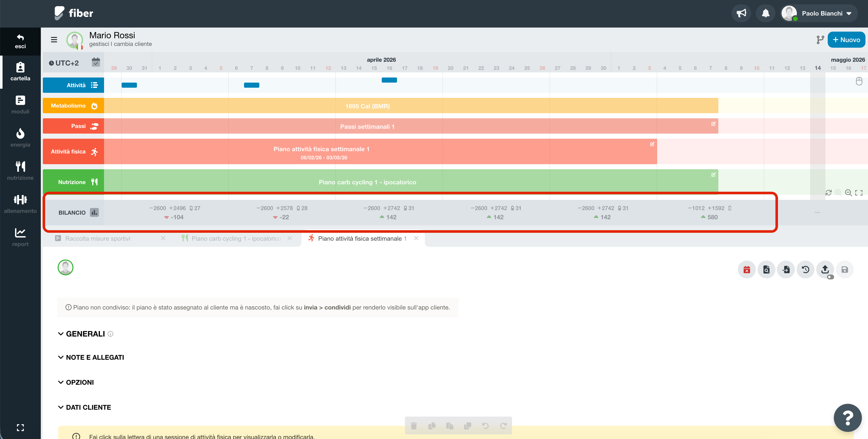Click the Nuovo button

(846, 40)
